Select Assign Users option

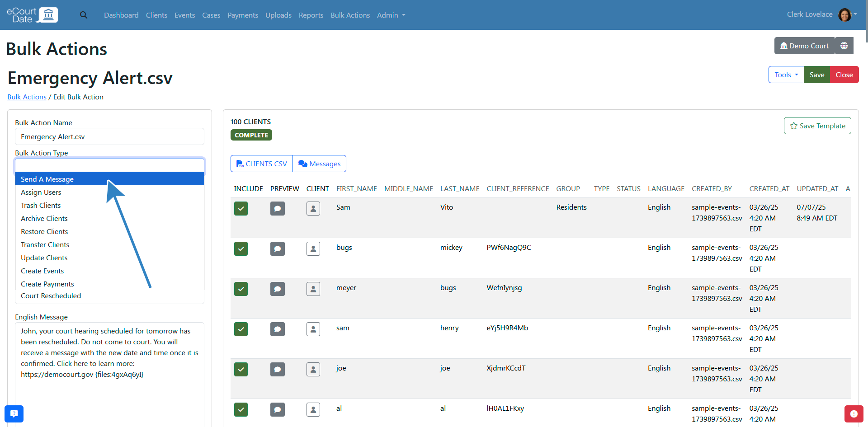109,192
